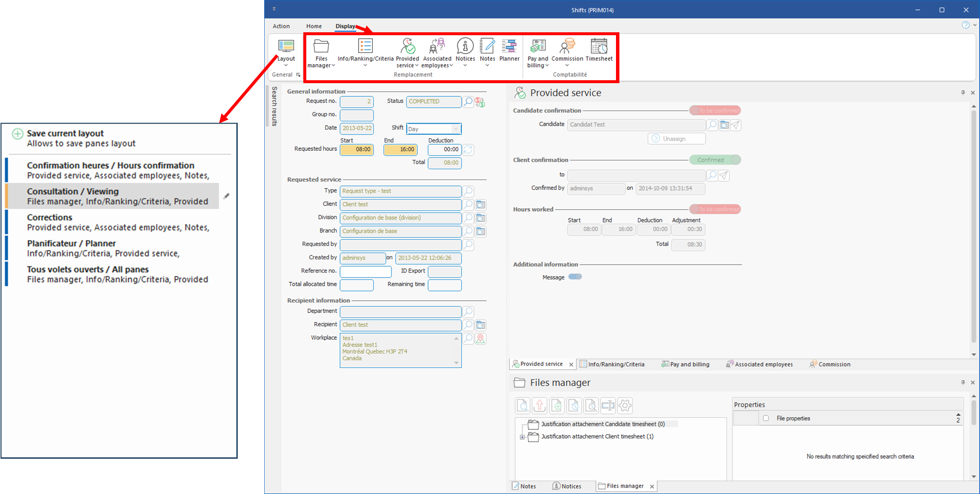Expand Justification attachement Client timesheet folder

coord(523,437)
